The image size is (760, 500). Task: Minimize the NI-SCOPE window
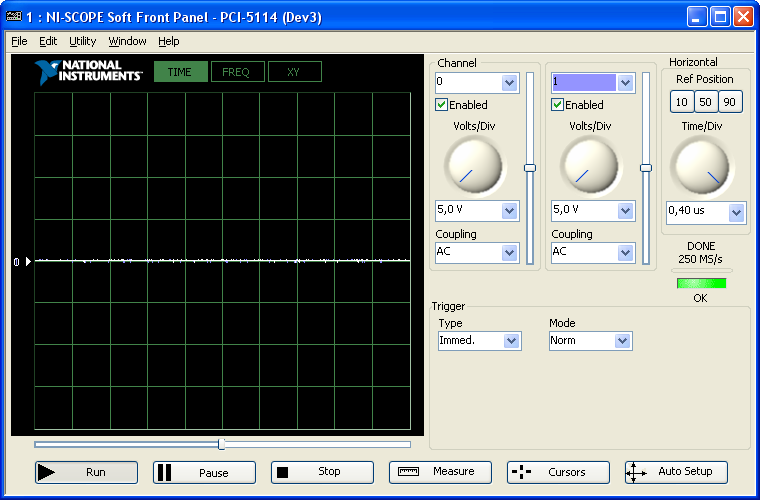click(697, 17)
